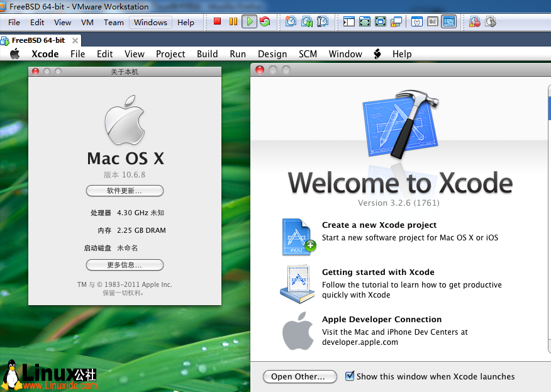The width and height of the screenshot is (551, 392).
Task: Open the Getting started with Xcode tutorial icon
Action: (298, 284)
